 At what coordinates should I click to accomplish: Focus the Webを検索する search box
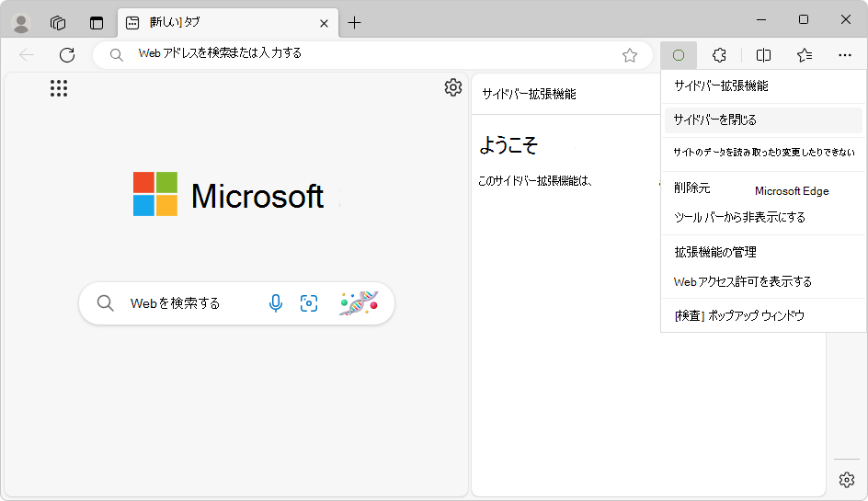236,303
